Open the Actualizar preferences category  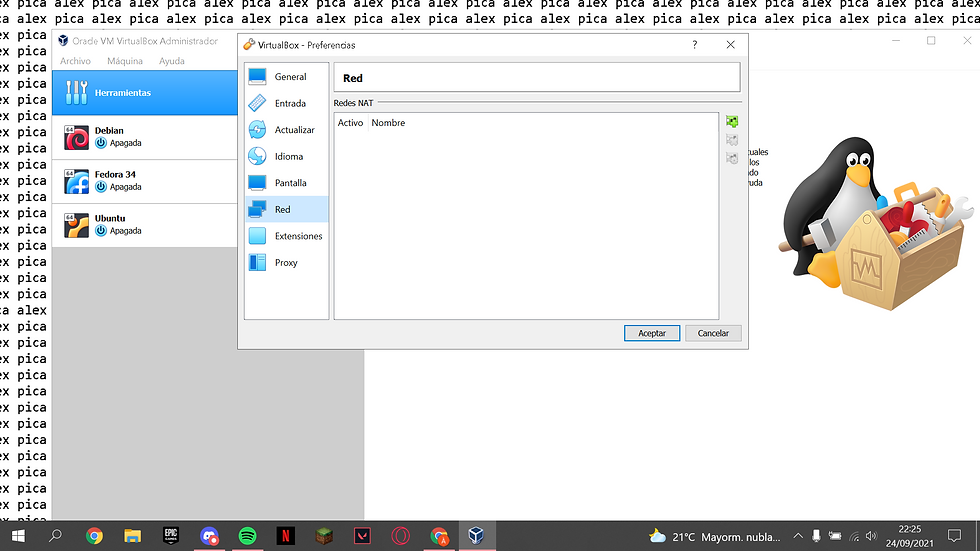(286, 130)
